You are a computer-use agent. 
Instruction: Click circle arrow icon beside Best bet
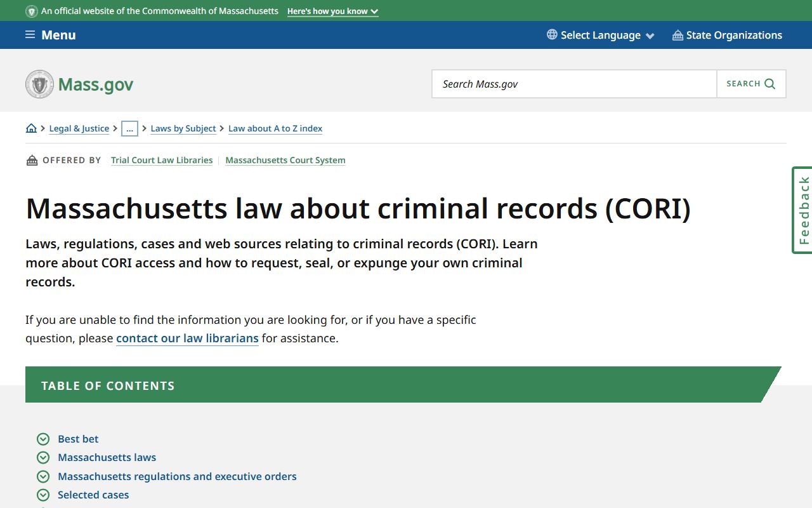click(x=43, y=439)
